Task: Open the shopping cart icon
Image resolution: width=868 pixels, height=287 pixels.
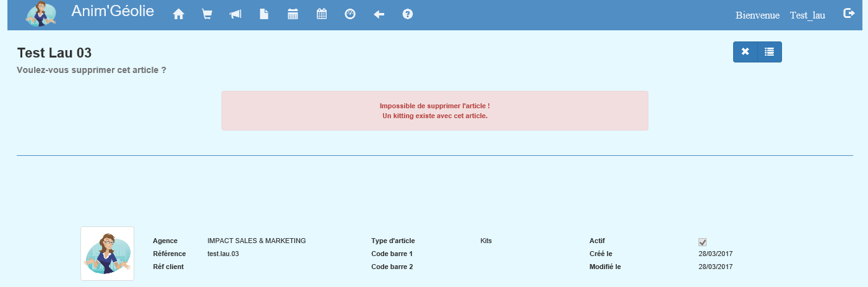Action: click(207, 14)
